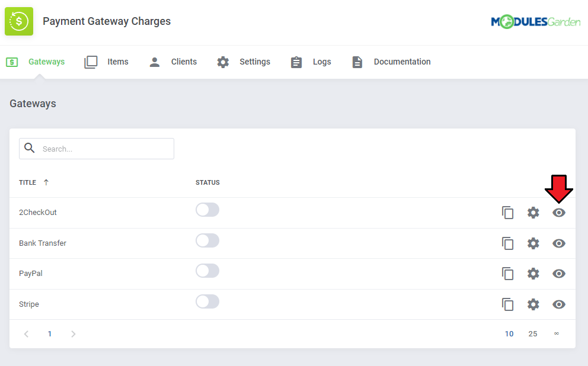The width and height of the screenshot is (588, 366).
Task: Go to next page with right chevron
Action: [x=73, y=334]
